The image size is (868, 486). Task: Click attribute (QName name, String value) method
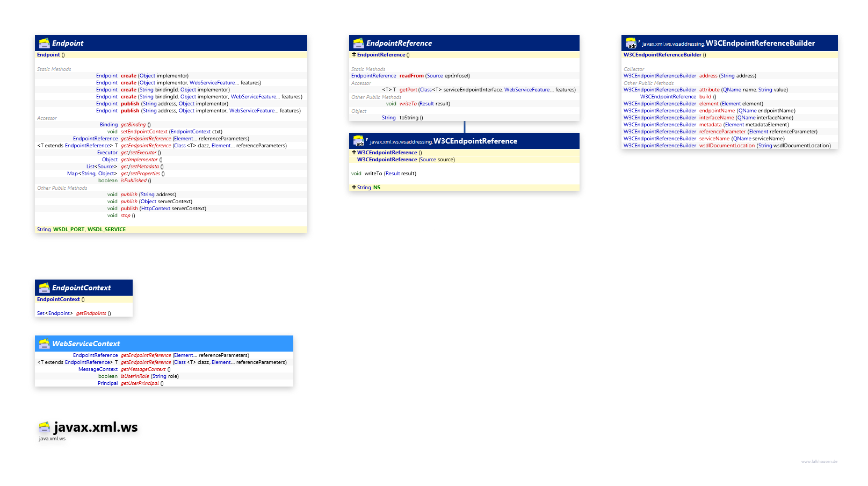point(744,90)
